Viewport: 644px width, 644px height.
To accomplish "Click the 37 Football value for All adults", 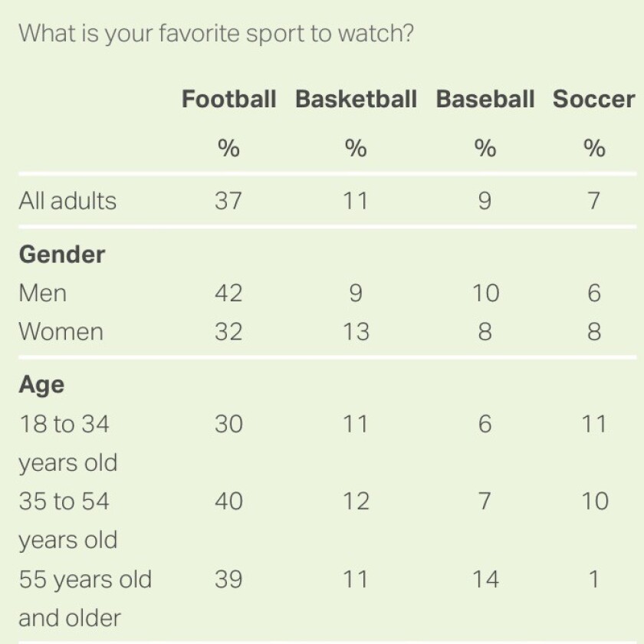I will (228, 201).
